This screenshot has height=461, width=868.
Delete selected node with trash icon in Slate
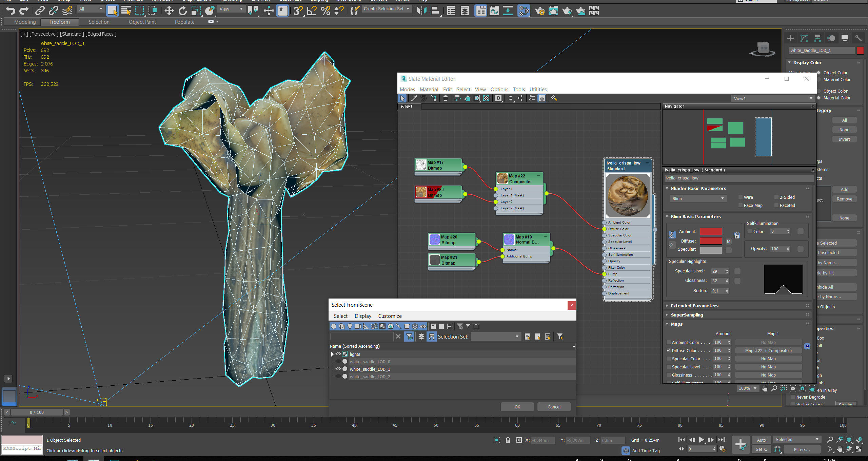click(446, 98)
